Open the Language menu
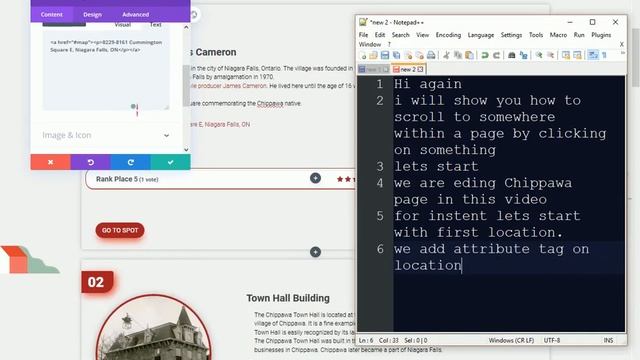 point(480,35)
